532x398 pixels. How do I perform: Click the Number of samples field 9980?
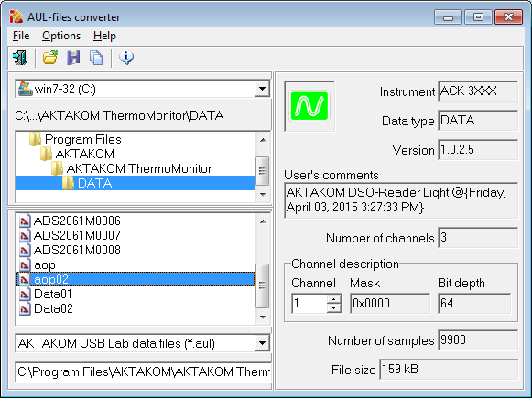tap(478, 340)
